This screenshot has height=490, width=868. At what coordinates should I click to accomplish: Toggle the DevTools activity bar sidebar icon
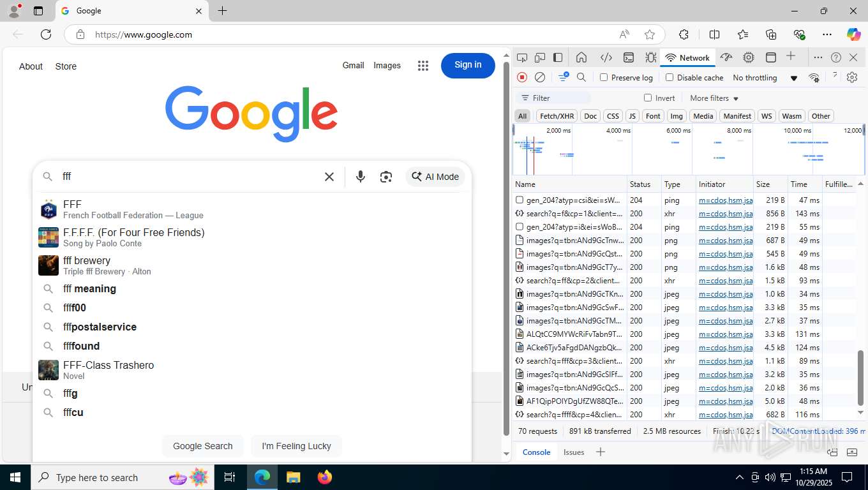[x=558, y=57]
